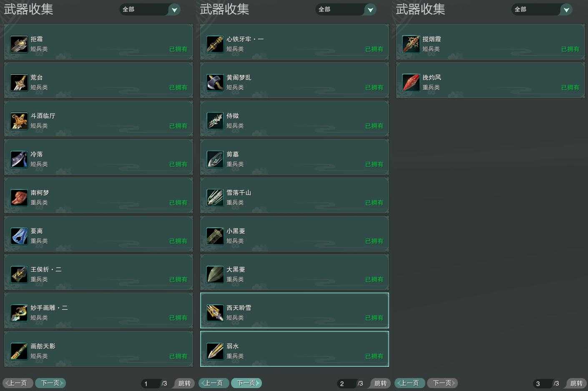Open the 全部 filter dropdown in first panel
Viewport: 588px width, 391px height.
coord(150,9)
